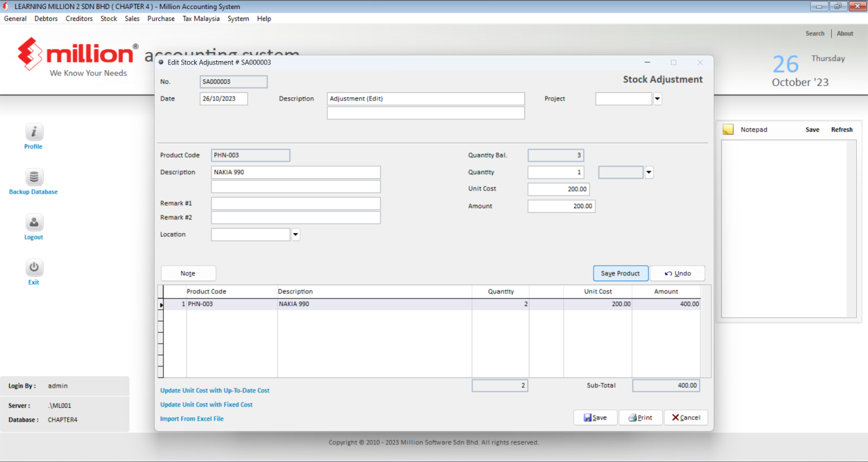
Task: Open the System menu
Action: coord(238,19)
